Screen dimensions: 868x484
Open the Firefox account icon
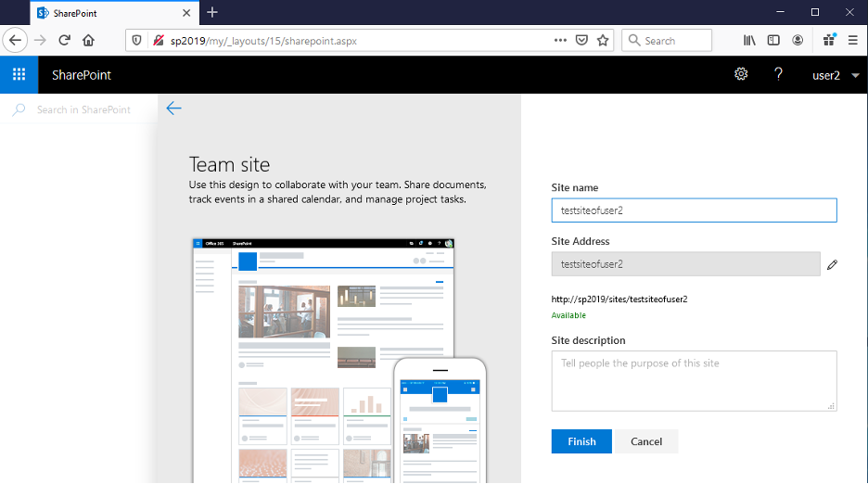(798, 41)
